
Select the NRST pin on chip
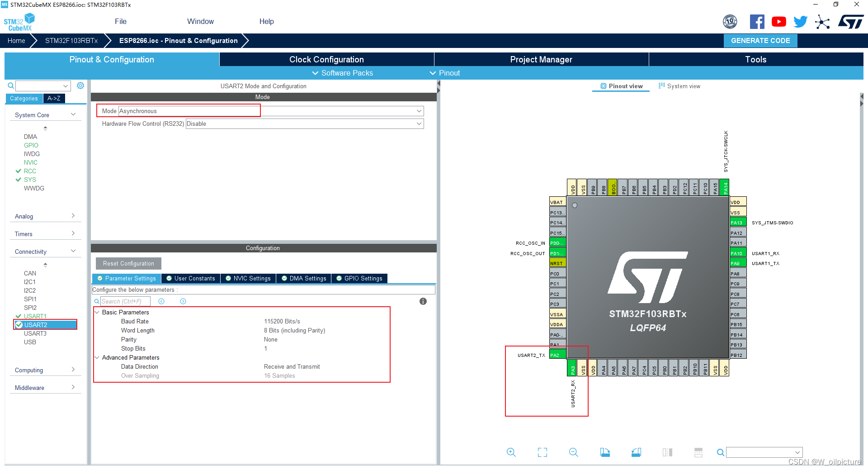(557, 263)
